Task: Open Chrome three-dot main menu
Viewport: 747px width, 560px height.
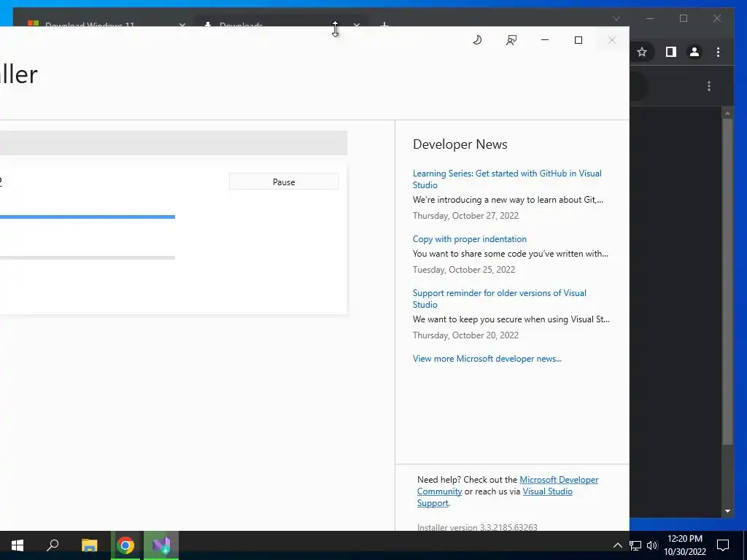Action: (718, 52)
